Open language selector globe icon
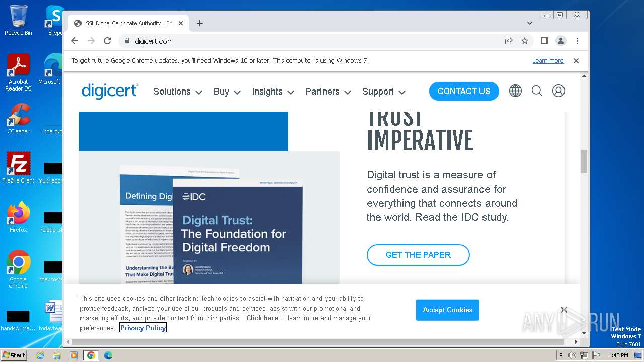Screen dimensions: 644x362 tap(515, 91)
